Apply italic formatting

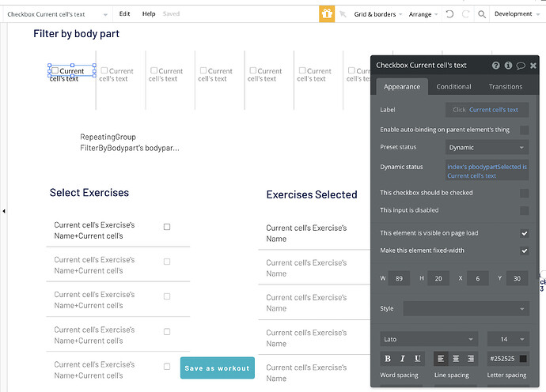[x=403, y=359]
